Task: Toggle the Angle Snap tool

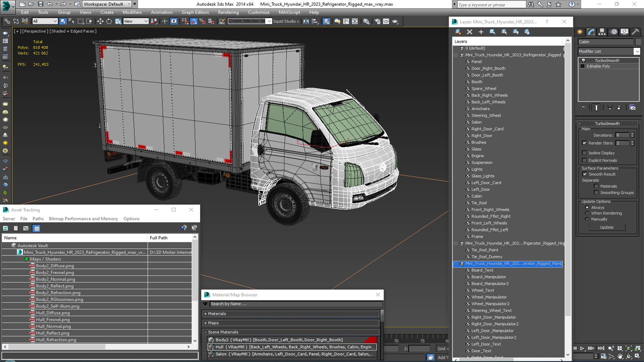Action: (x=194, y=21)
